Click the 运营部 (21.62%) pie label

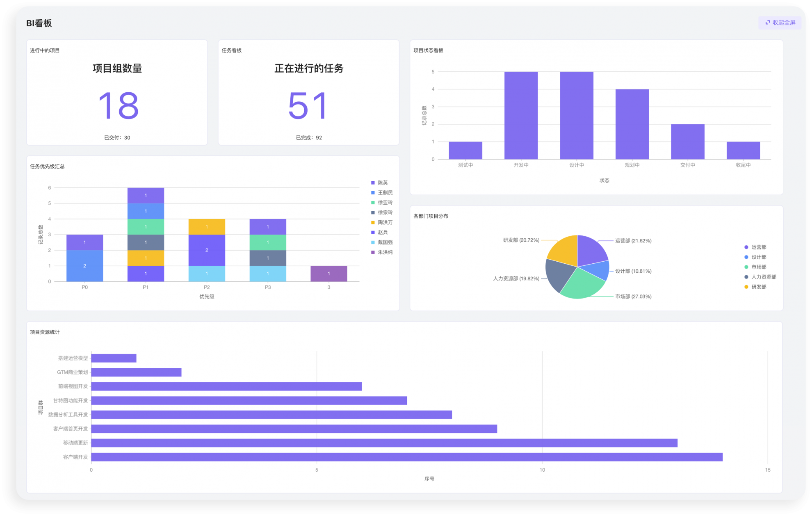coord(633,241)
